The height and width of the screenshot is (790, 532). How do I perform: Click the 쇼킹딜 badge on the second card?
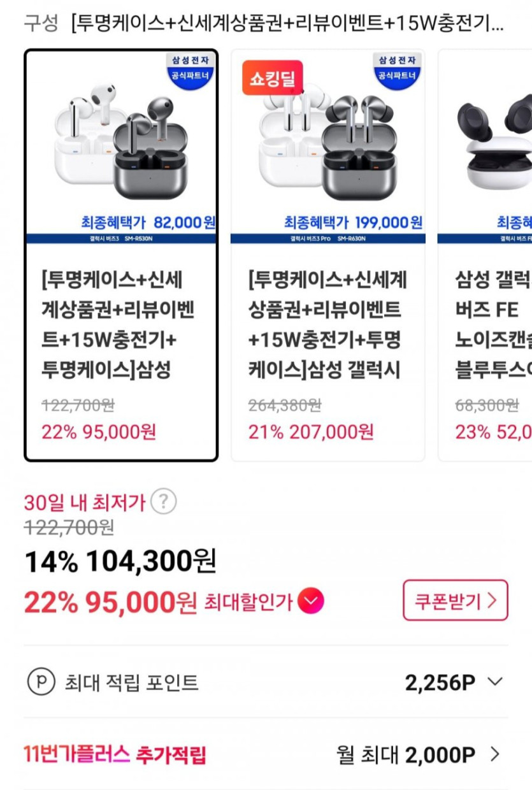click(272, 77)
